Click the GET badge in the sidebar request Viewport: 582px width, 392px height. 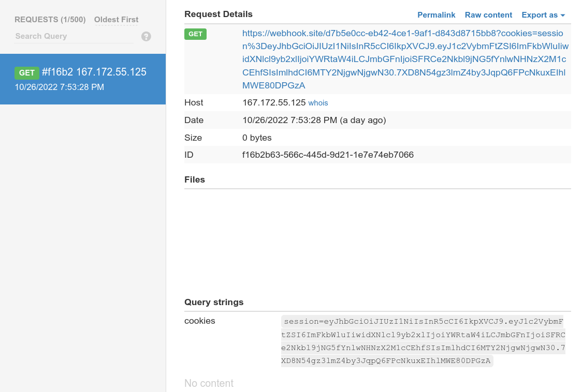pyautogui.click(x=27, y=73)
